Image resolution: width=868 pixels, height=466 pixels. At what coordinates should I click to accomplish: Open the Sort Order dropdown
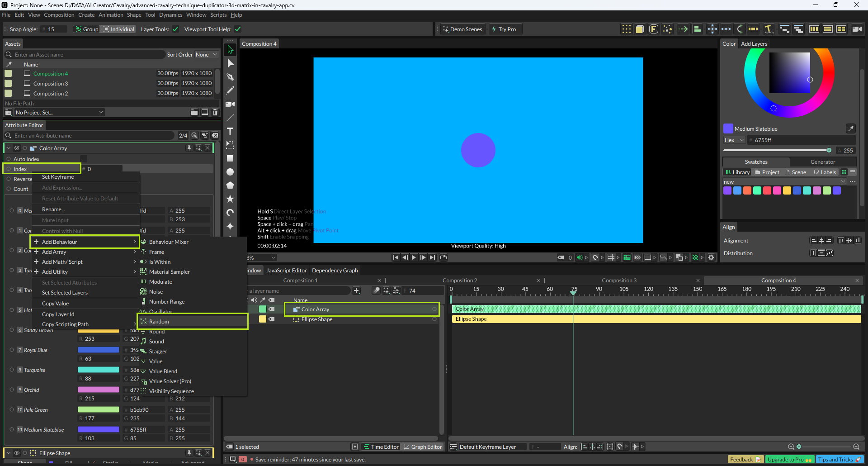coord(206,55)
